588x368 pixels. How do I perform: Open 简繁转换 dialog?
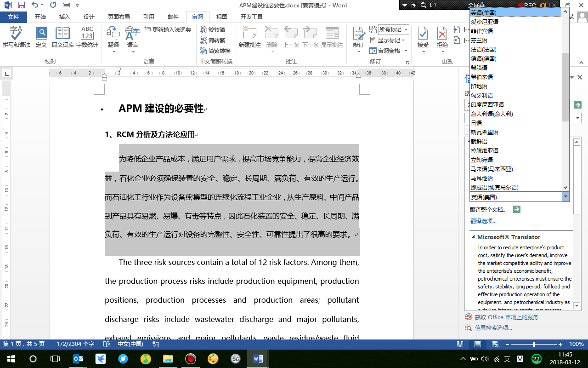tap(215, 51)
